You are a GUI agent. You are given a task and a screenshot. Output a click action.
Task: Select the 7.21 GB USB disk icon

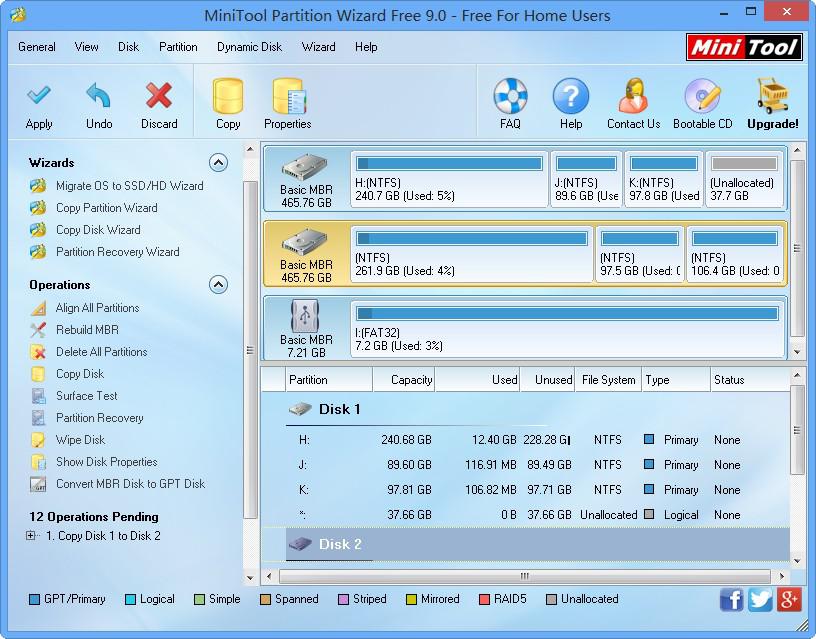[x=305, y=316]
